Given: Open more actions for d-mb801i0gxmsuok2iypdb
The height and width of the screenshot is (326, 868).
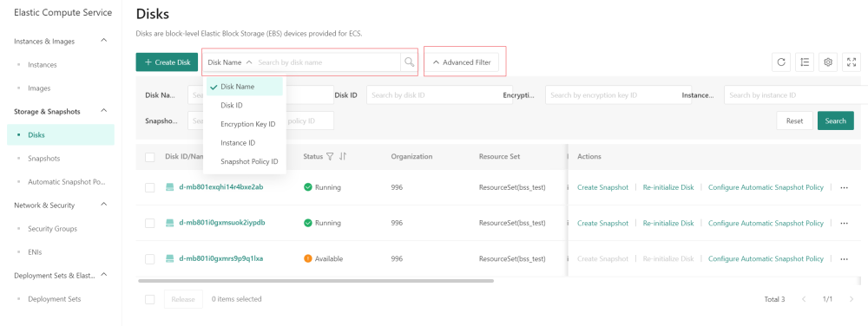Looking at the screenshot, I should click(845, 223).
